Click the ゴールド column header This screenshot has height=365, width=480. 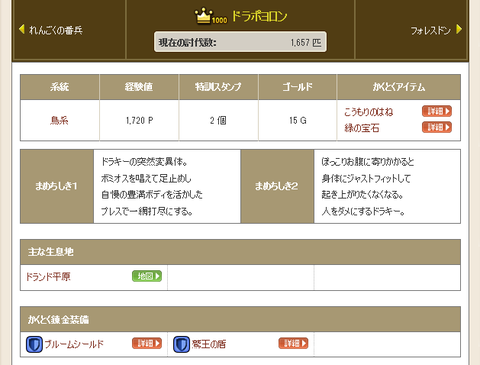297,87
